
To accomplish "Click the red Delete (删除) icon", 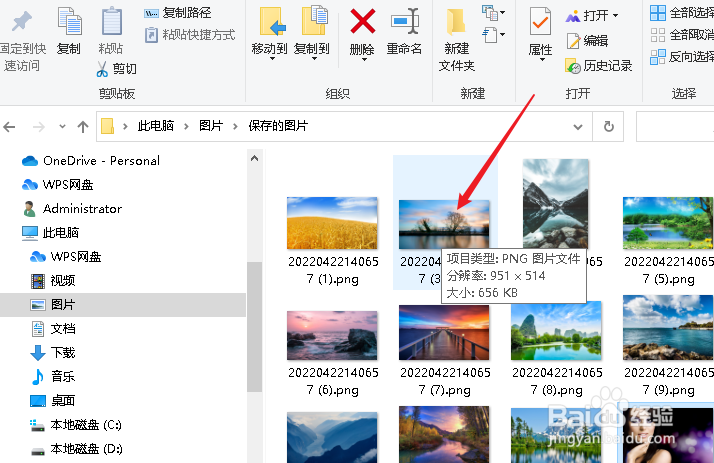I will [x=362, y=21].
